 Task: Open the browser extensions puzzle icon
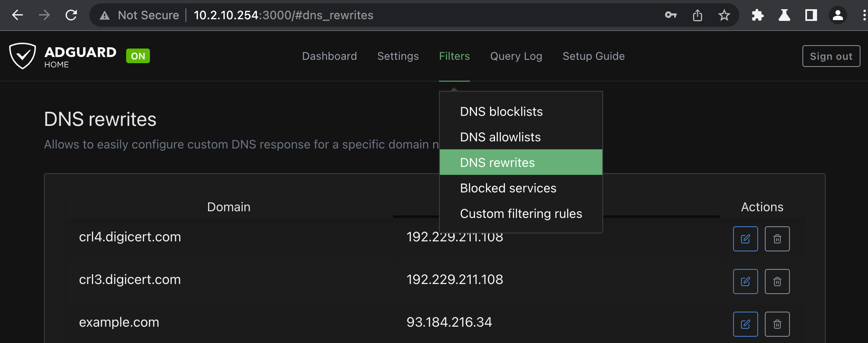(757, 15)
